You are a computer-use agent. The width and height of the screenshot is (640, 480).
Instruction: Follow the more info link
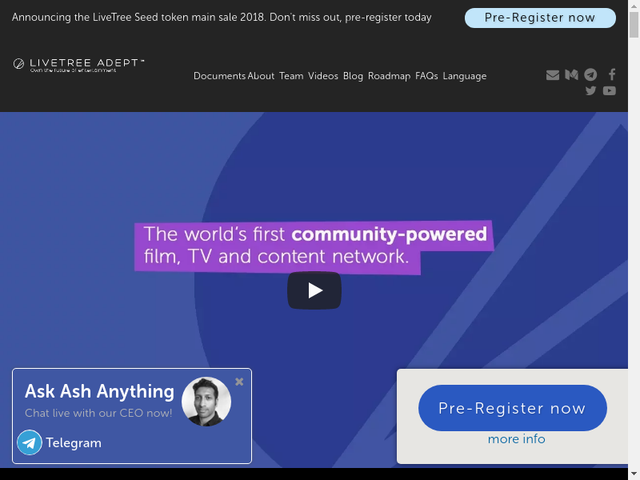(x=516, y=439)
